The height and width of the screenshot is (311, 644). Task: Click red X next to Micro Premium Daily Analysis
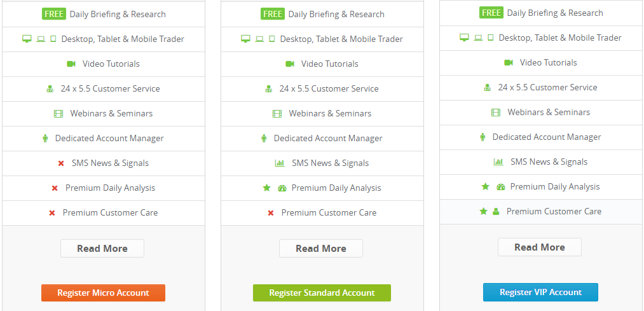tap(55, 188)
